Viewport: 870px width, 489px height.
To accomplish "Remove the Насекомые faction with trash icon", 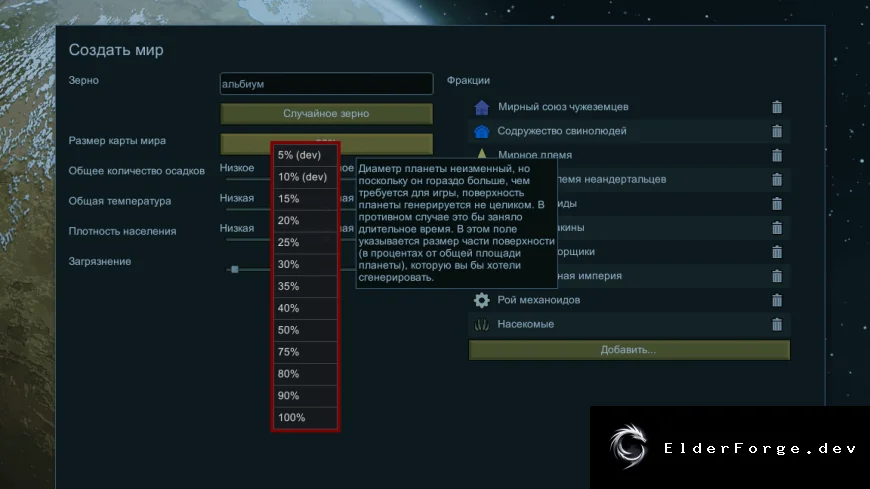I will [777, 324].
